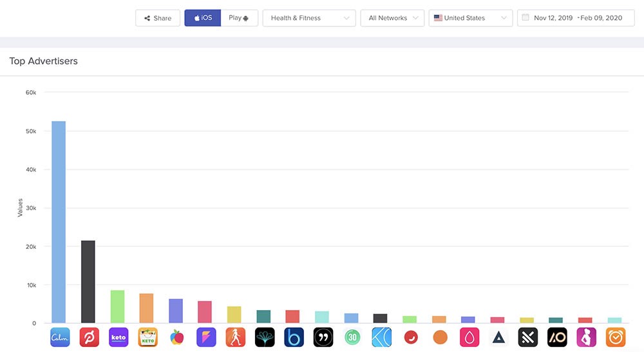Click the pink bar above the F icon
This screenshot has width=644, height=352.
click(x=205, y=312)
